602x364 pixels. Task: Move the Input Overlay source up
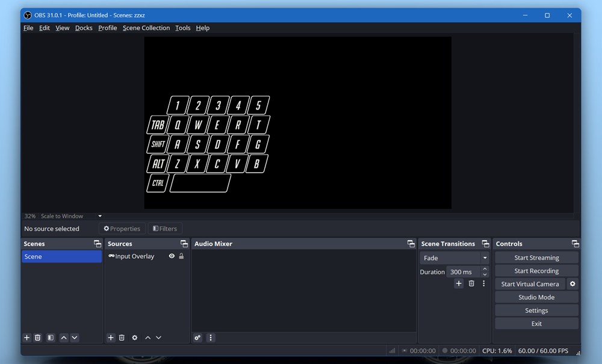(x=147, y=338)
